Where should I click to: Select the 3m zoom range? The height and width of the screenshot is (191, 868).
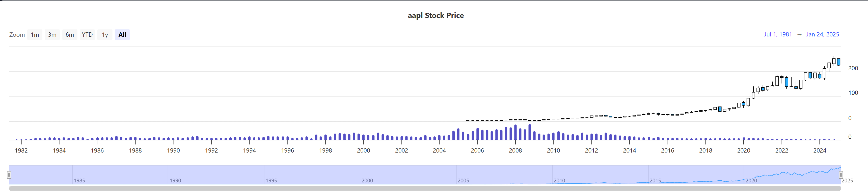(x=52, y=34)
